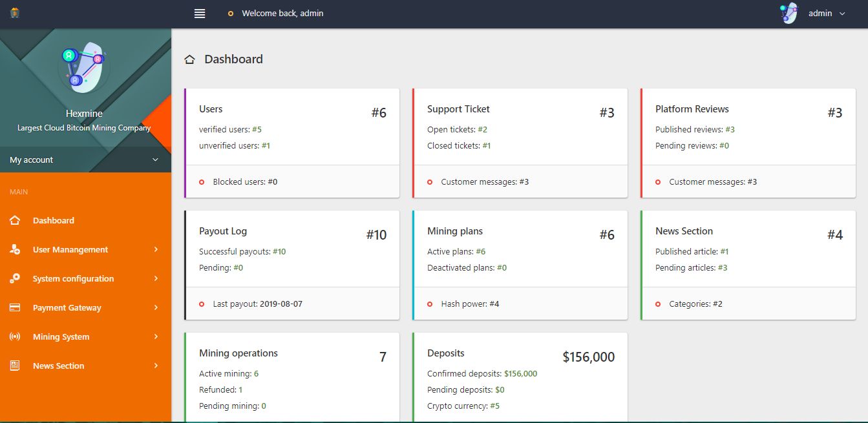
Task: Click the Hexmine logo icon at top-left
Action: (x=15, y=13)
